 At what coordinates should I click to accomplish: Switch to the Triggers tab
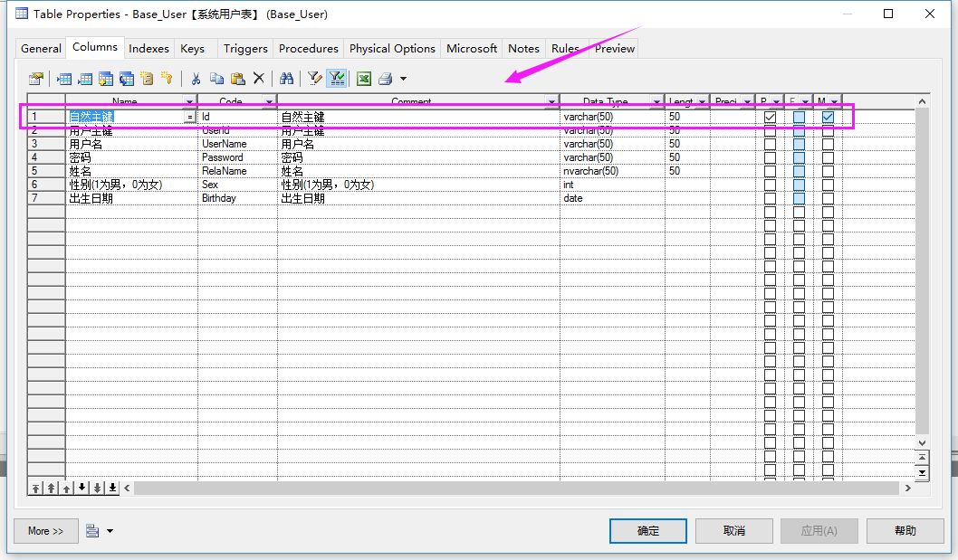tap(245, 48)
